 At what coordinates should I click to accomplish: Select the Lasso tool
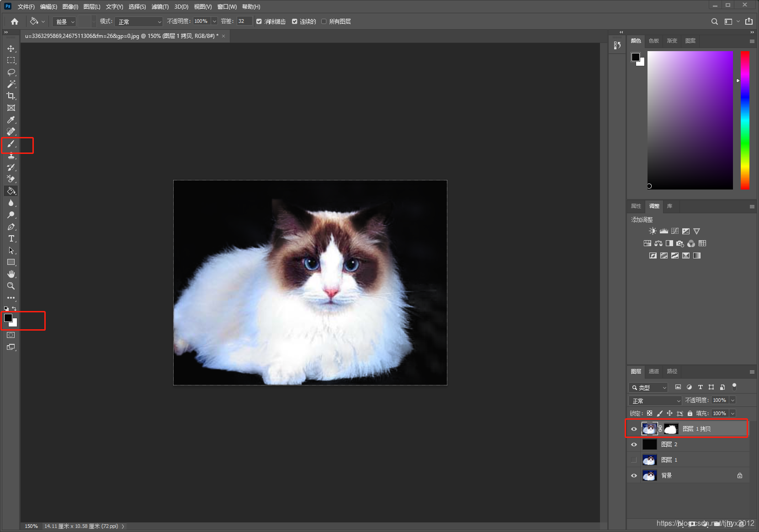(x=11, y=72)
